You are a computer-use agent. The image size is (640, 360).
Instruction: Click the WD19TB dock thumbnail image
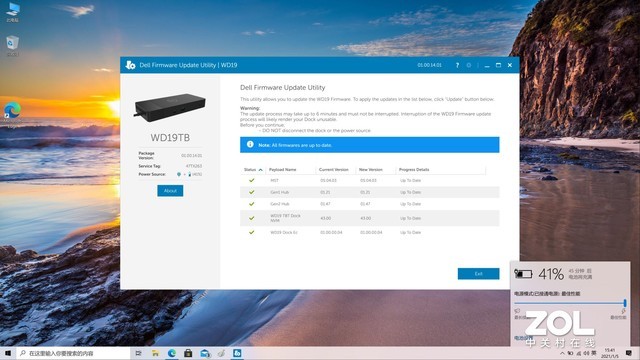click(170, 107)
